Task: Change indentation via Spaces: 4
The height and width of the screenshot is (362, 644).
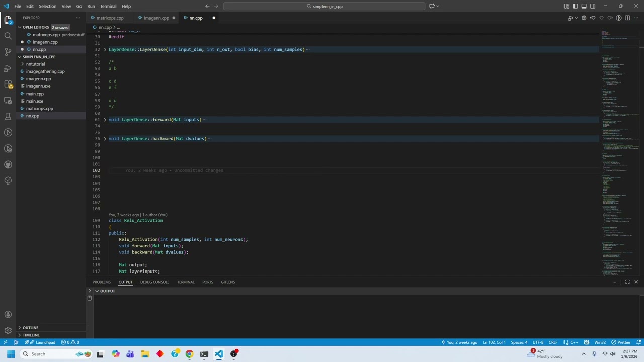Action: click(519, 342)
